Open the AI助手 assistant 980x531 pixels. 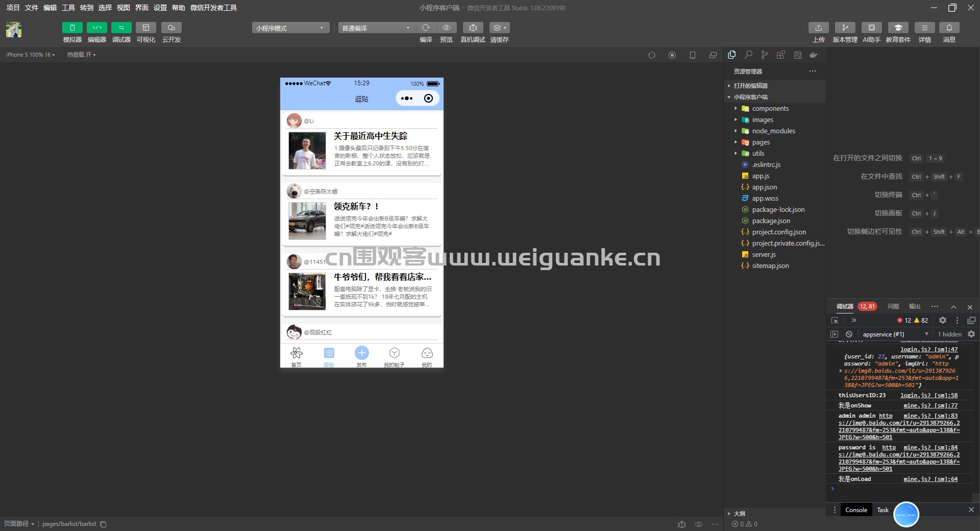pyautogui.click(x=871, y=28)
